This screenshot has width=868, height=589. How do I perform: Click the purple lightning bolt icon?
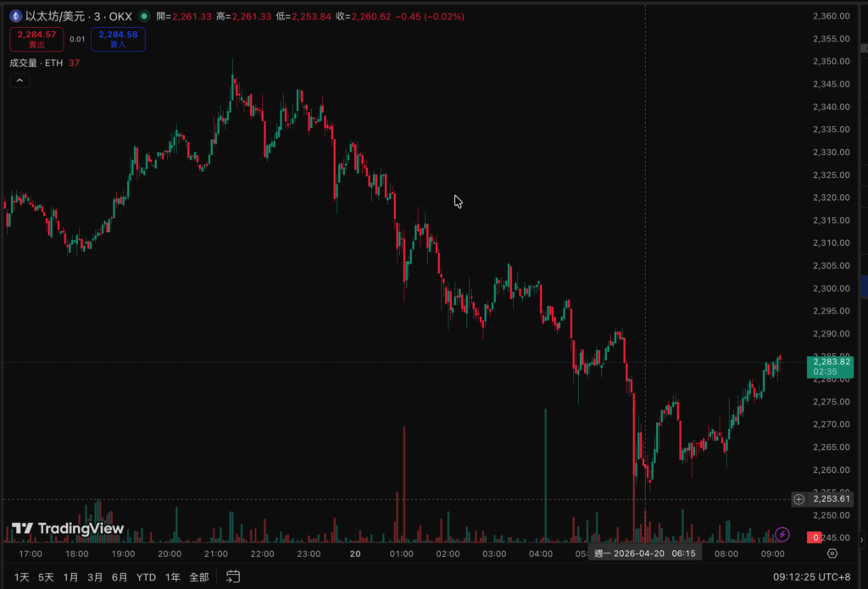pyautogui.click(x=782, y=535)
